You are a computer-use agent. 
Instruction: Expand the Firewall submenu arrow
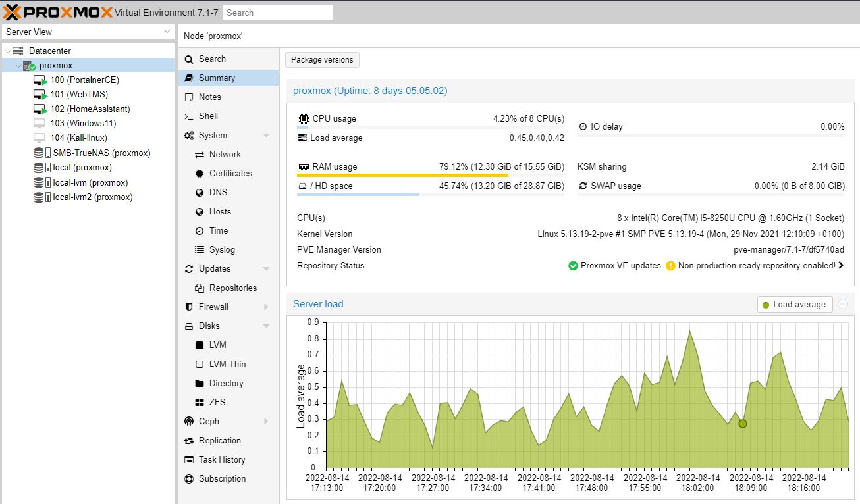pos(266,307)
